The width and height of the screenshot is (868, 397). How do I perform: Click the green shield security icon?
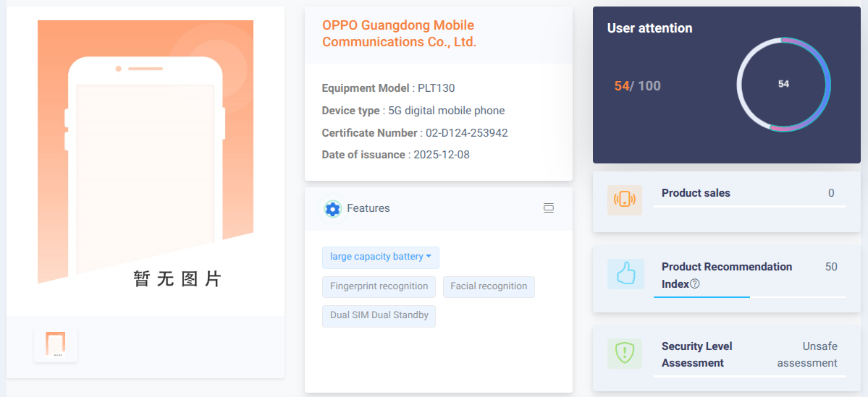(x=624, y=354)
